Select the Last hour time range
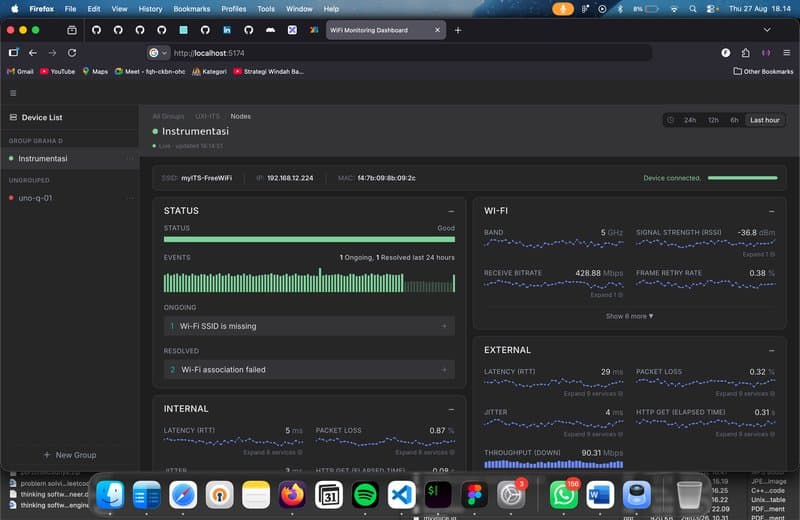800x520 pixels. pos(764,120)
